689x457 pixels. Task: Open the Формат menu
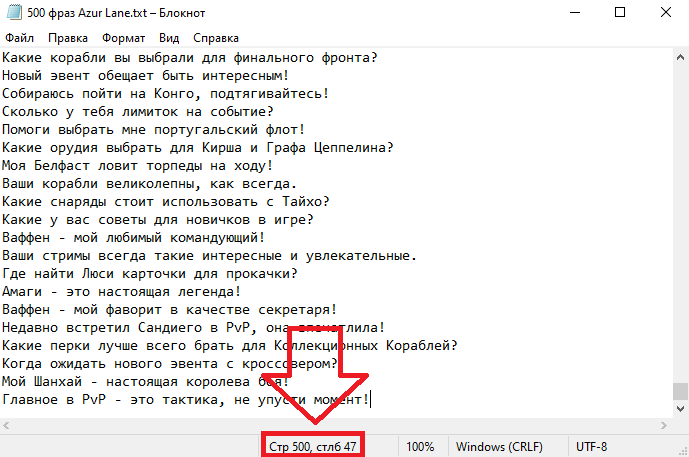pyautogui.click(x=122, y=38)
